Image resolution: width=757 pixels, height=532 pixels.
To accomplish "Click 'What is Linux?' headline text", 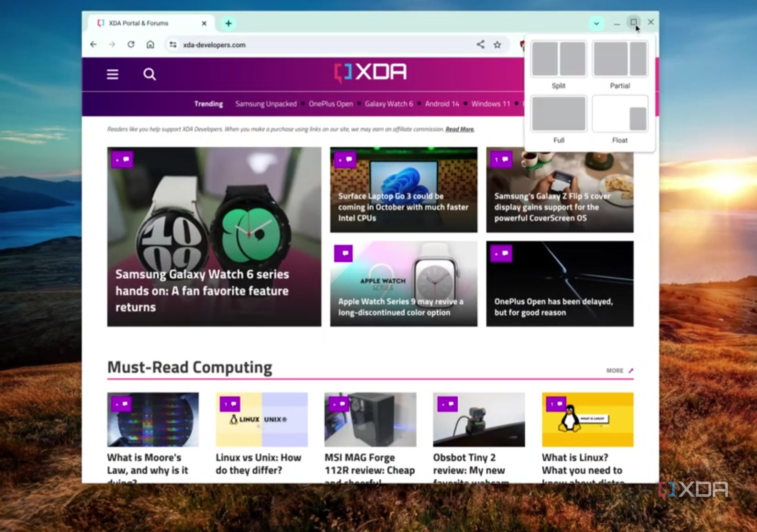I will [x=583, y=467].
